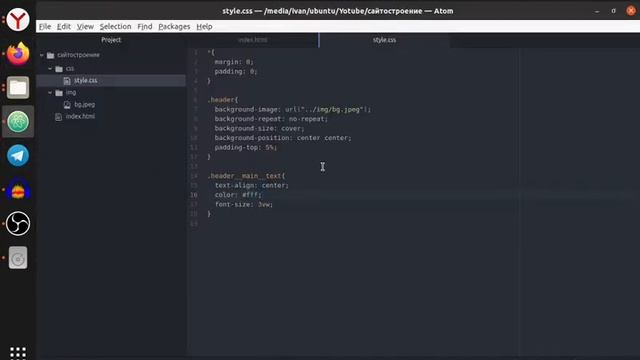Viewport: 640px width, 360px height.
Task: Click the сайтостроение project folder icon
Action: [51, 55]
